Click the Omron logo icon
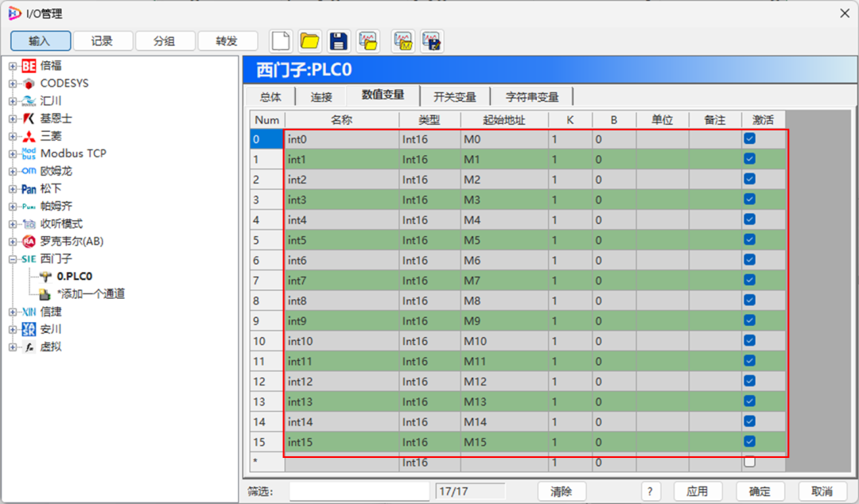 (x=29, y=172)
